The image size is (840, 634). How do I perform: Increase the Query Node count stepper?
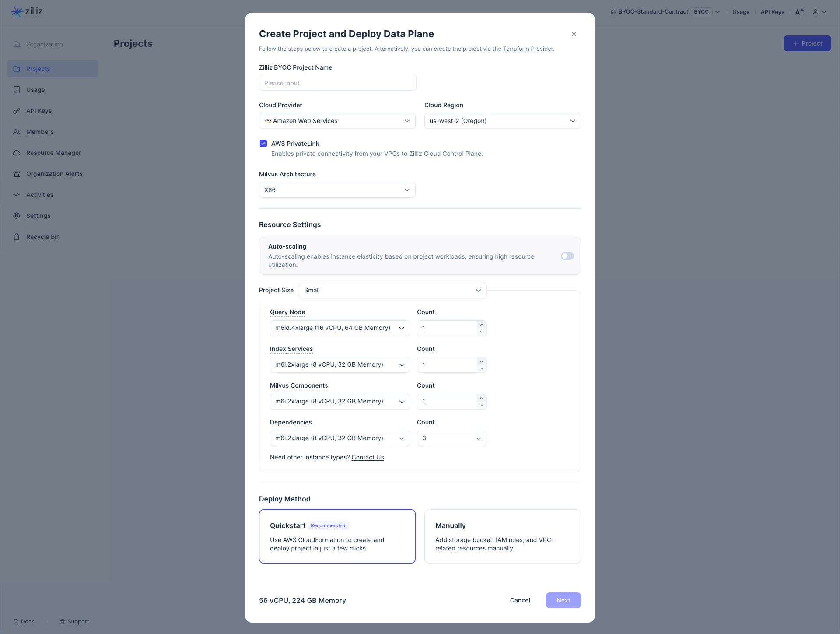coord(482,325)
